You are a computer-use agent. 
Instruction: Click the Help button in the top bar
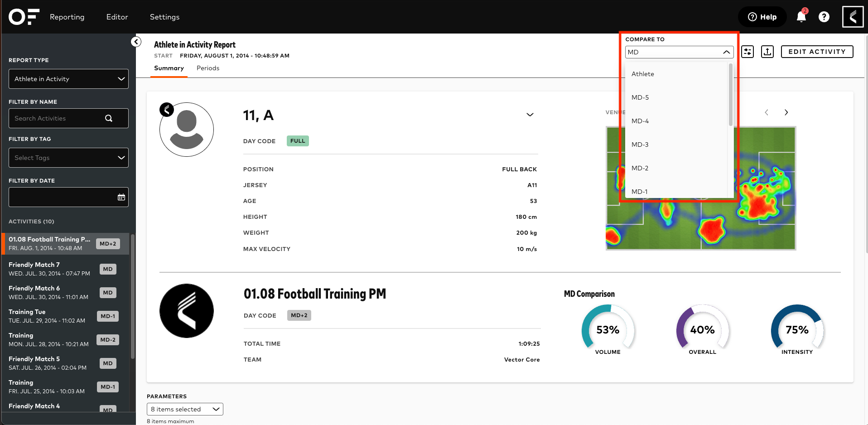point(762,17)
